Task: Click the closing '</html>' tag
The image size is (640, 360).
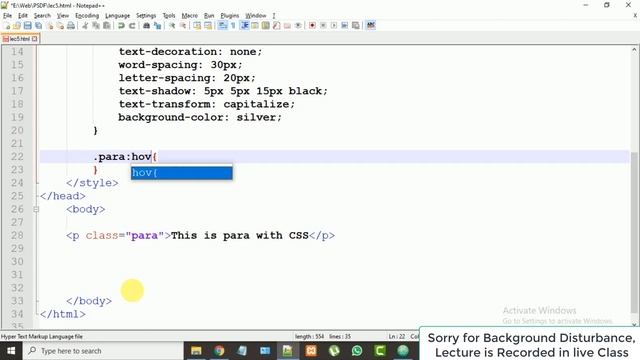Action: click(63, 314)
